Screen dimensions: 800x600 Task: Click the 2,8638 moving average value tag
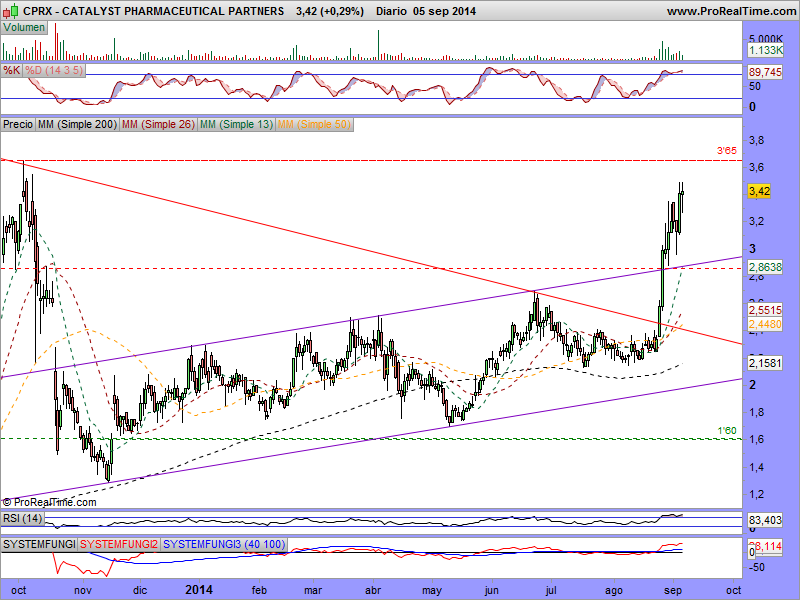coord(765,267)
